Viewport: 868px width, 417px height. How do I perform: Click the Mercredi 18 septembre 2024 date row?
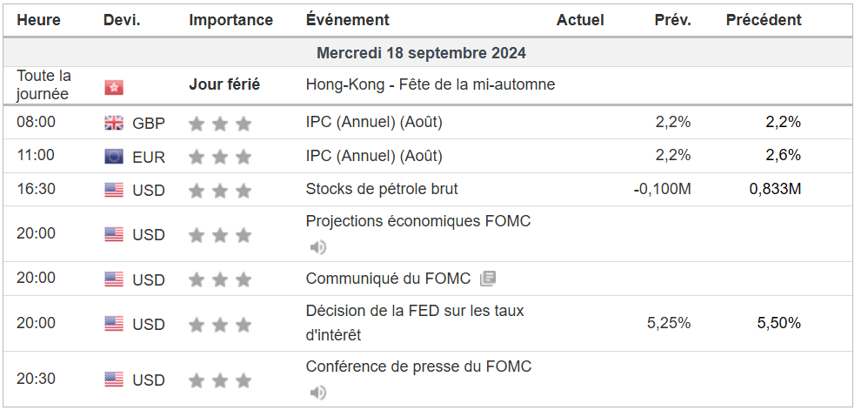click(x=421, y=53)
